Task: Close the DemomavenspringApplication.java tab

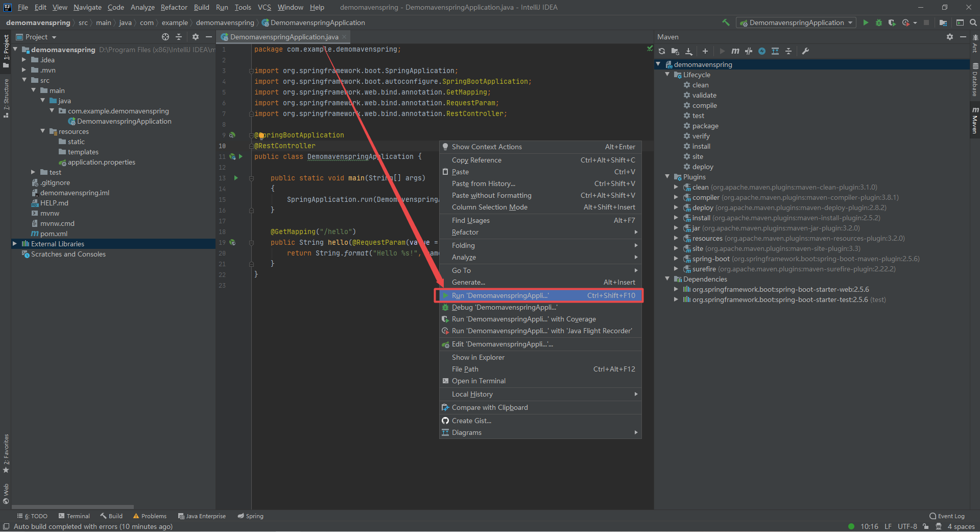Action: pyautogui.click(x=345, y=37)
